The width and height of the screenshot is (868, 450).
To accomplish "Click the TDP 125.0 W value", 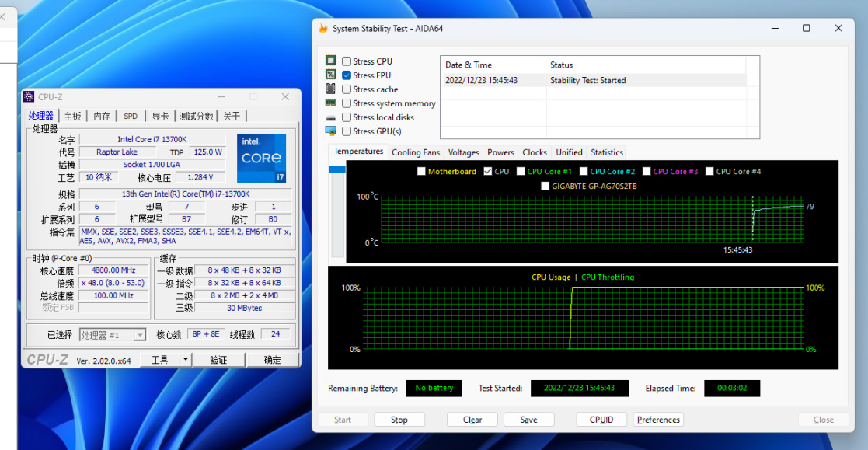I will [207, 152].
